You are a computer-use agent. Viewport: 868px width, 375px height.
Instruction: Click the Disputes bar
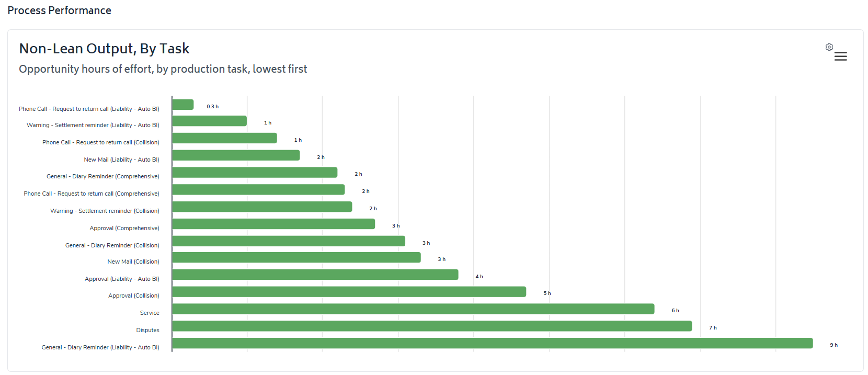431,326
